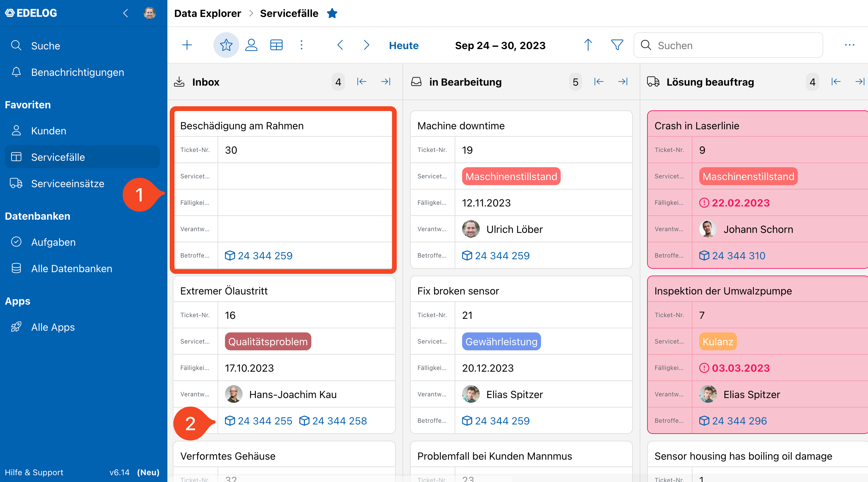Click Data Explorer breadcrumb
Screen dimensions: 868x482
point(207,13)
